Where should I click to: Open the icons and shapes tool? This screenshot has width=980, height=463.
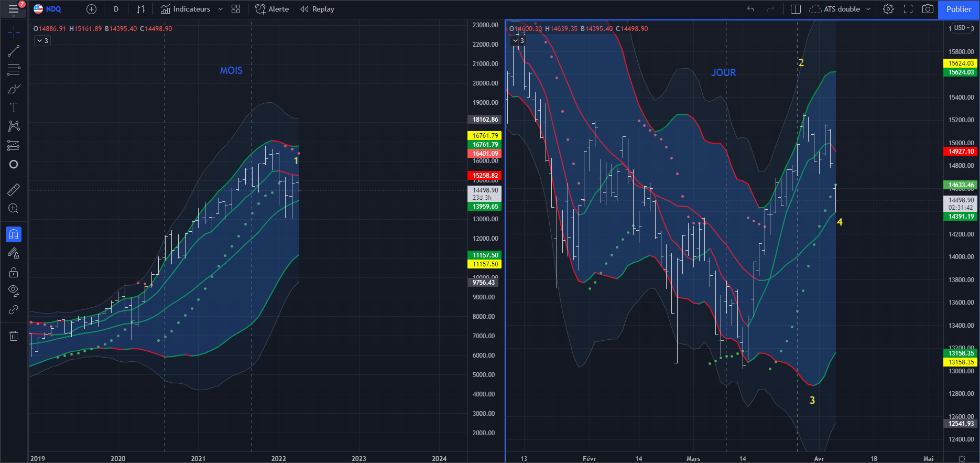[14, 164]
